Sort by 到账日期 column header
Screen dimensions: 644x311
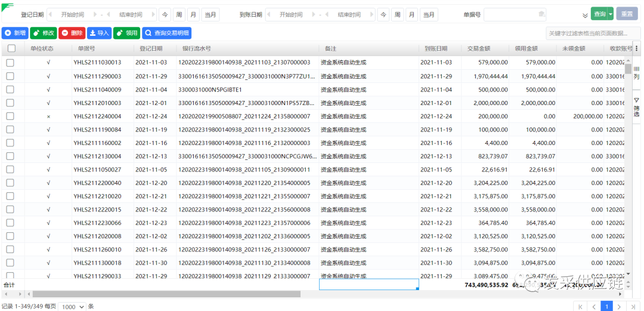[x=436, y=48]
